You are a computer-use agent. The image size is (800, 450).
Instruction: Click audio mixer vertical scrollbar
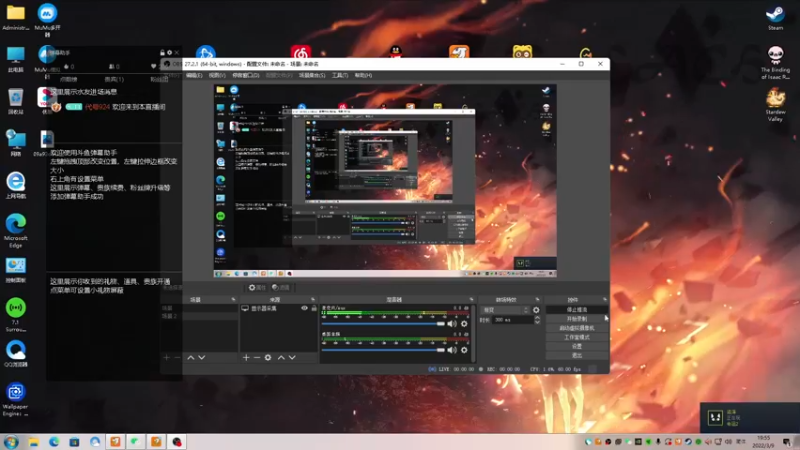point(473,333)
